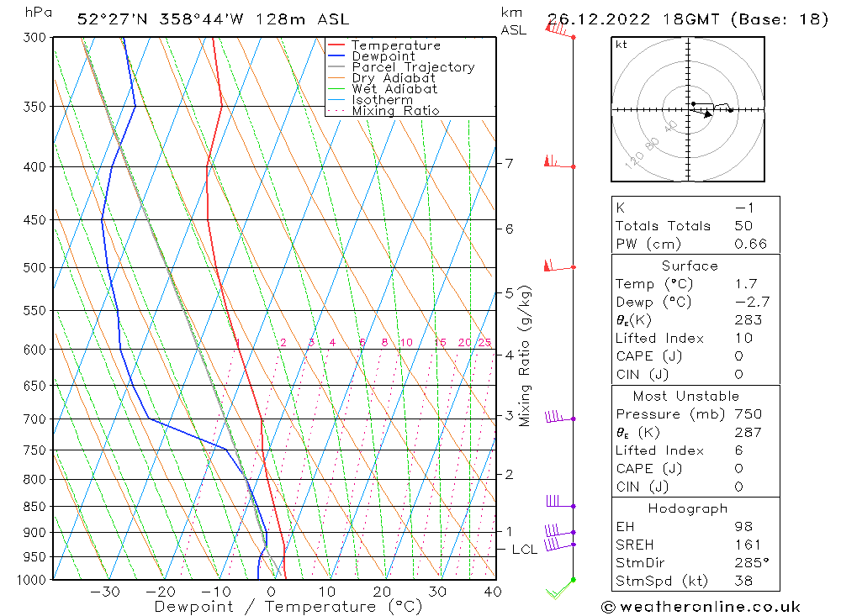Click the 300 pressure level label
This screenshot has width=841, height=616.
35,38
